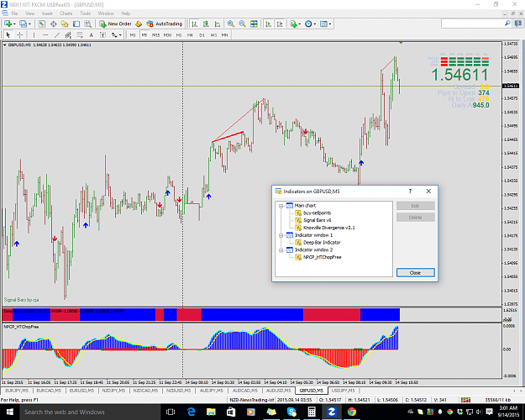Open the Insert menu
Screen dimensions: 525x420
(x=47, y=13)
